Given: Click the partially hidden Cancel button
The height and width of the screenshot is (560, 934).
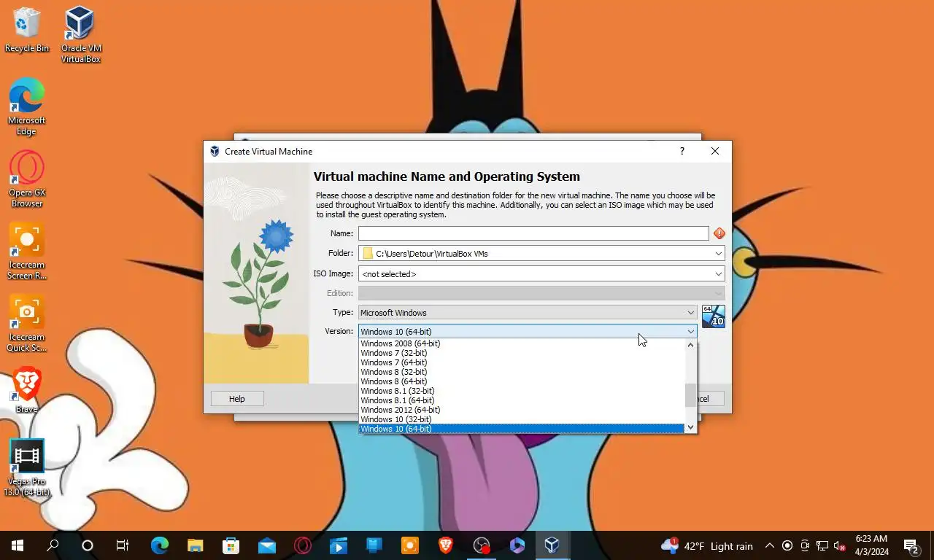Looking at the screenshot, I should [710, 399].
